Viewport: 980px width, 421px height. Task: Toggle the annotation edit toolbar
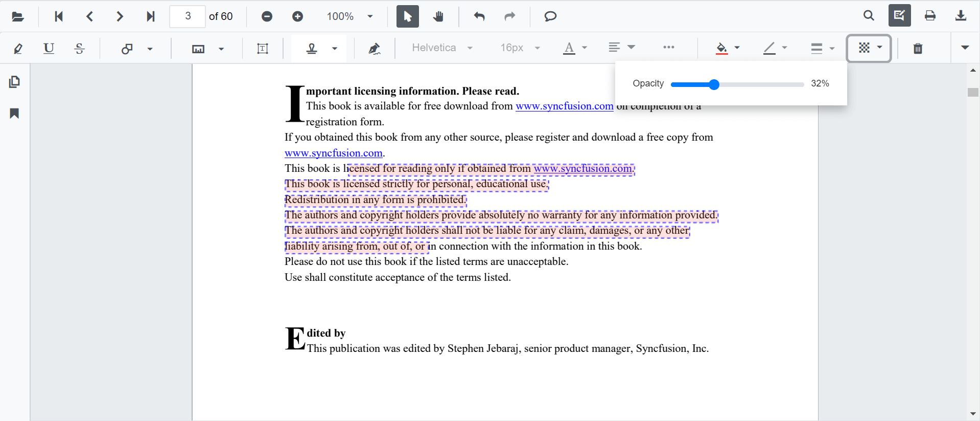pyautogui.click(x=899, y=15)
